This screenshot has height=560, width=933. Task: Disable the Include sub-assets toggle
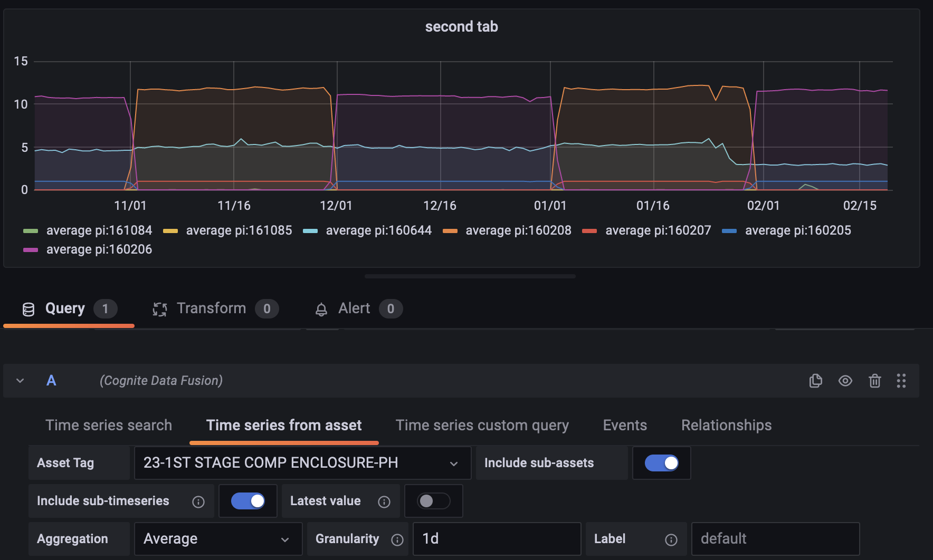click(x=661, y=463)
